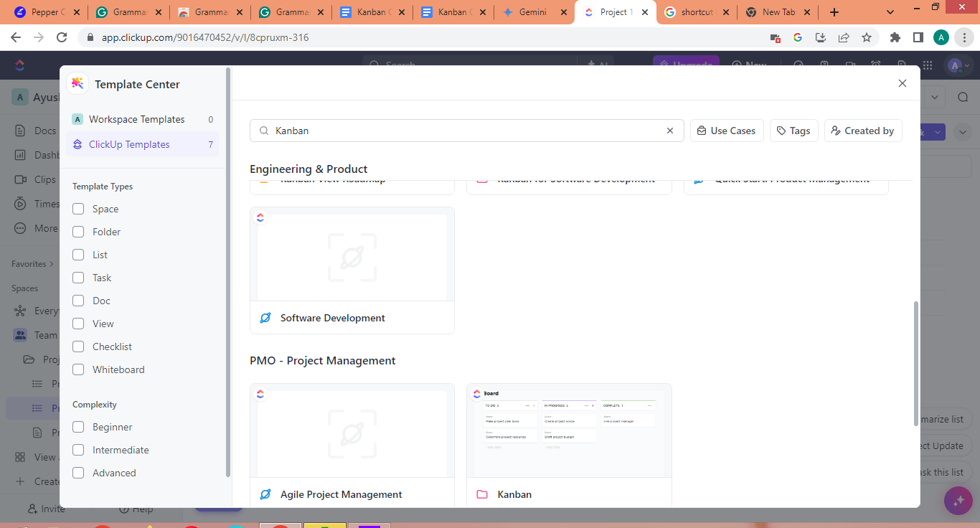
Task: Click the Agile Project Management space icon
Action: coord(265,494)
